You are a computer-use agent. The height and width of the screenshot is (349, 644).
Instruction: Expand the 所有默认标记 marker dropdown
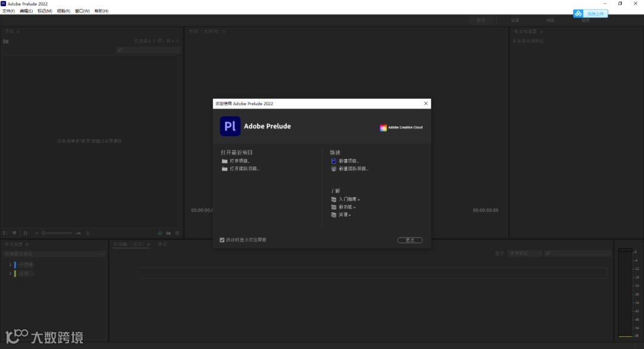(54, 254)
